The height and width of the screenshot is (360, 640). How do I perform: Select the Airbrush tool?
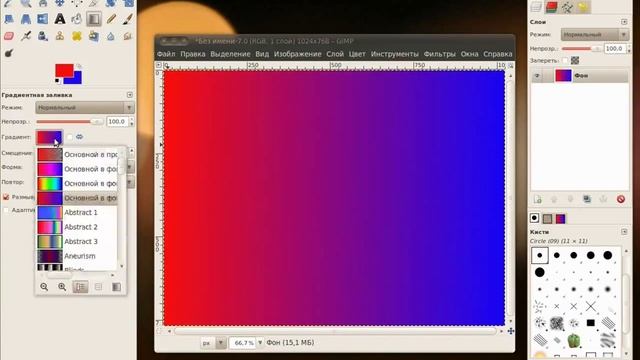(x=26, y=36)
